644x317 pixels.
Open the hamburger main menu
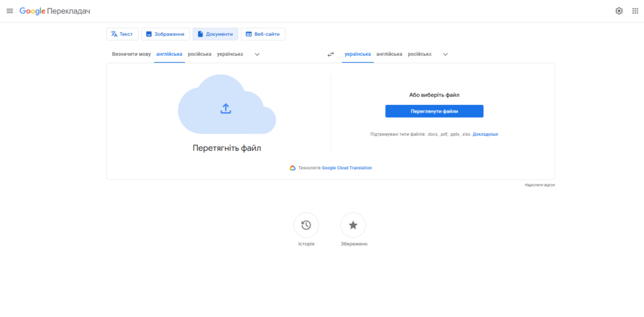pyautogui.click(x=10, y=11)
